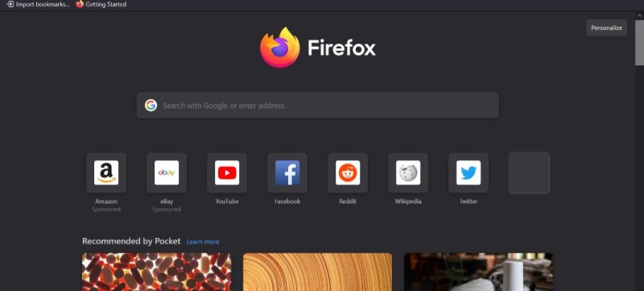Open the Pocket story with white cylinder image
The height and width of the screenshot is (291, 644).
[478, 272]
